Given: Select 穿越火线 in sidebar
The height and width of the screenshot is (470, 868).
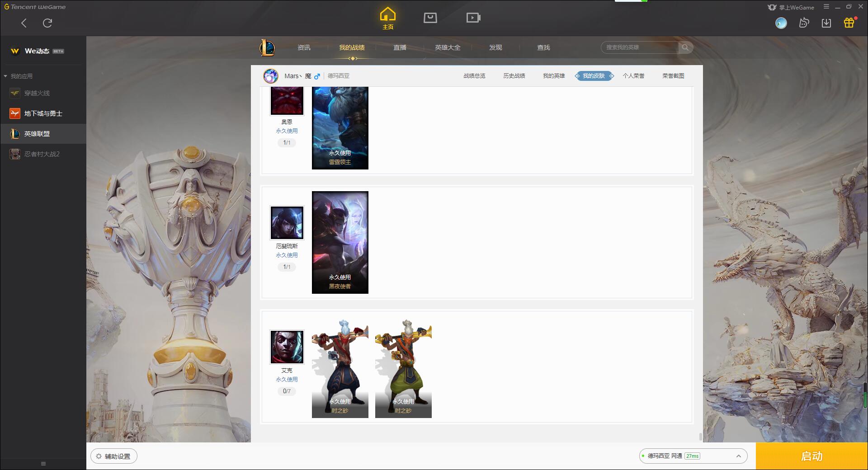Looking at the screenshot, I should [43, 93].
